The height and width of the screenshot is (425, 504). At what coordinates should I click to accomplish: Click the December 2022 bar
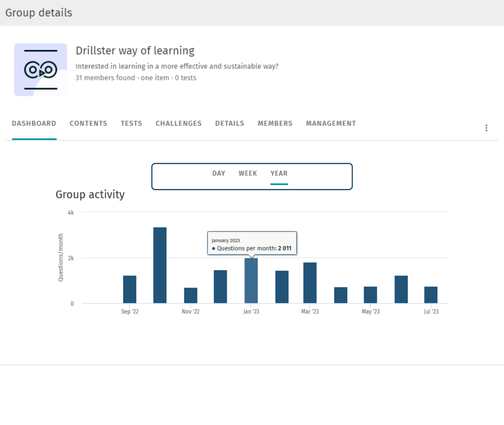[220, 287]
